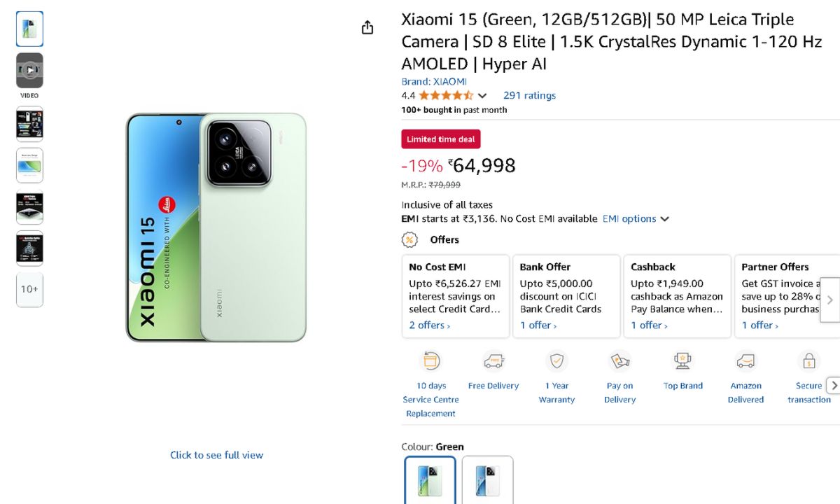The width and height of the screenshot is (840, 504).
Task: Click the 1 Year Warranty shield icon
Action: tap(556, 360)
